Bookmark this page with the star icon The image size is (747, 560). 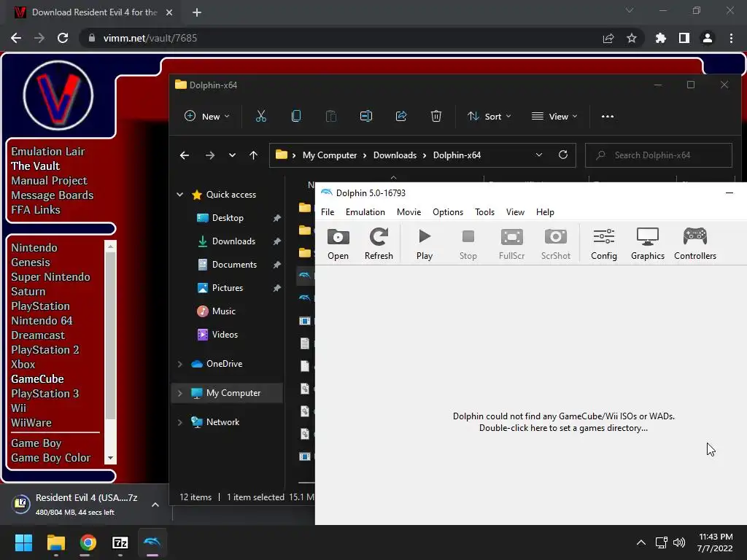[631, 38]
